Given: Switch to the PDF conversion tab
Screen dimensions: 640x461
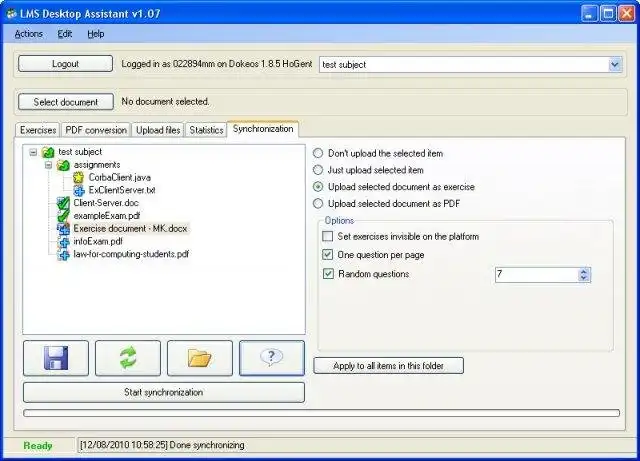Looking at the screenshot, I should pos(96,130).
